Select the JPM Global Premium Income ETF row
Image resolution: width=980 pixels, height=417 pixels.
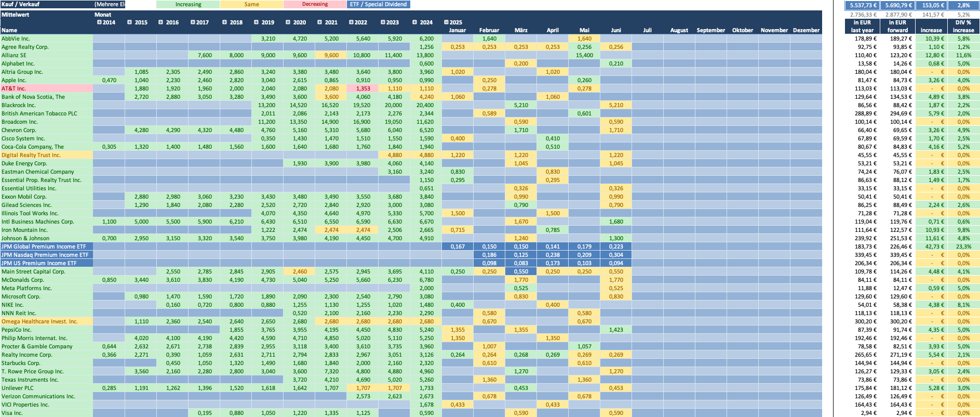(x=47, y=246)
